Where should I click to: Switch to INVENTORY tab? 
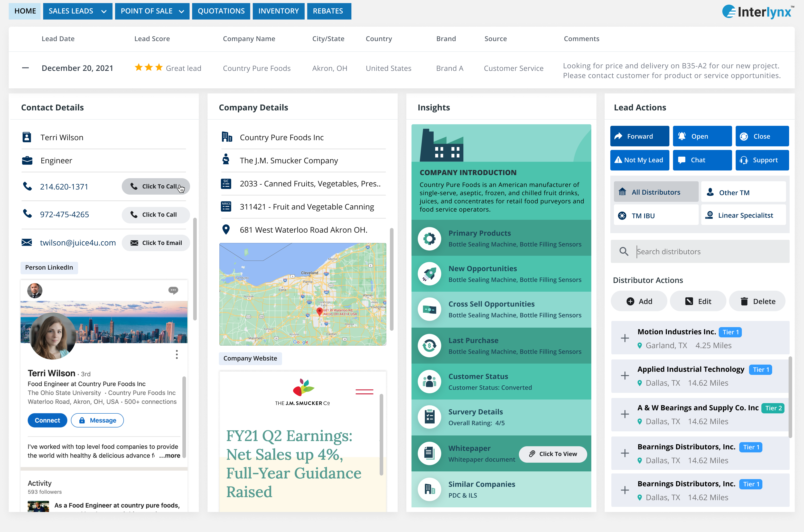(x=278, y=11)
